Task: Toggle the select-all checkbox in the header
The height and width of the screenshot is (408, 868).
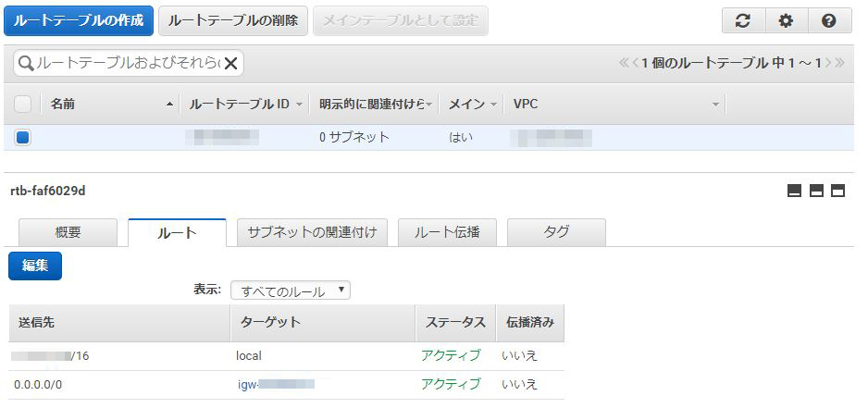Action: (x=22, y=104)
